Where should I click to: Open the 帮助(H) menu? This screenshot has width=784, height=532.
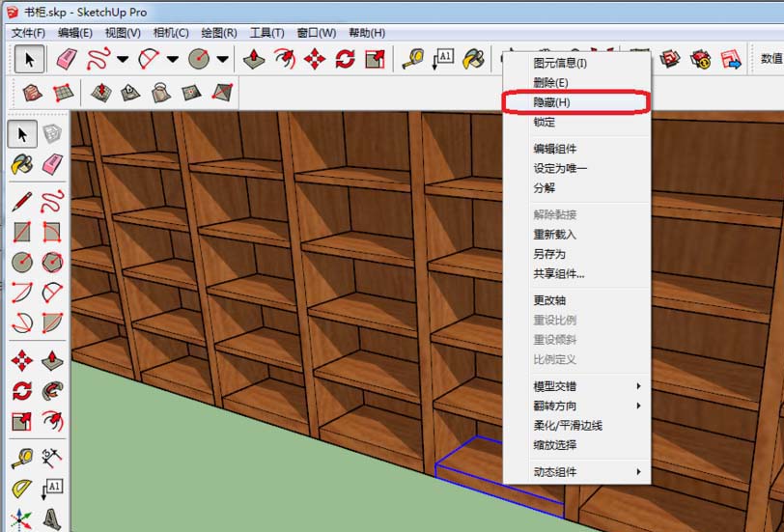pos(367,33)
